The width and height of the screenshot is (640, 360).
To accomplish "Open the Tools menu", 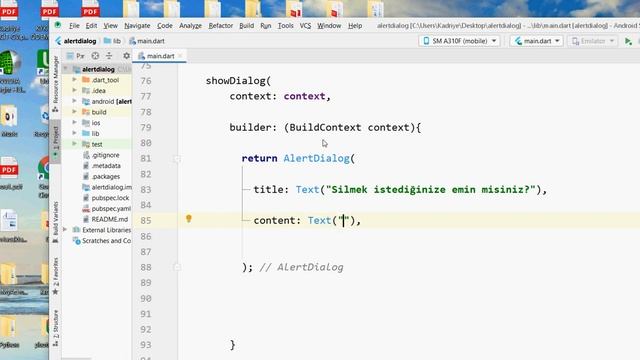I will click(285, 26).
